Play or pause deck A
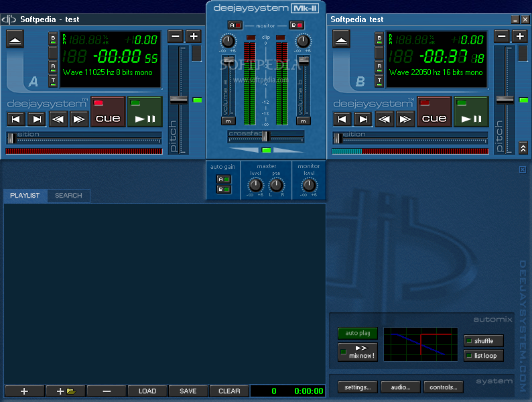 click(x=145, y=112)
